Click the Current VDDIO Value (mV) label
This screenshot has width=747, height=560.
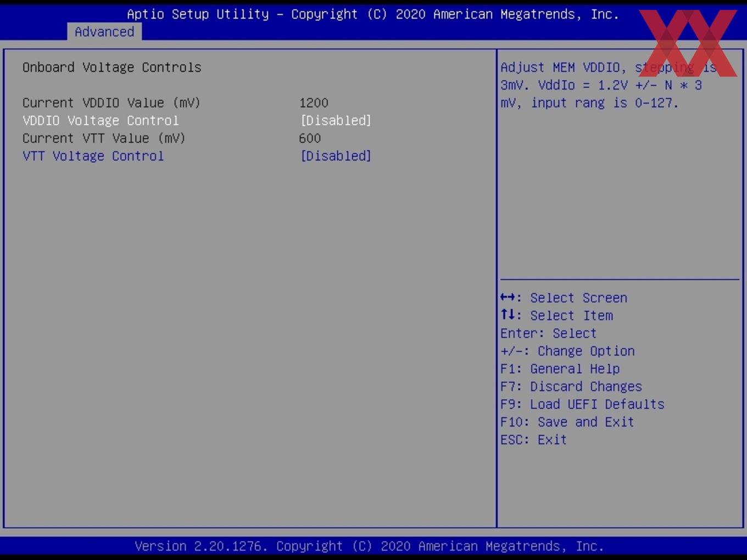(x=112, y=103)
